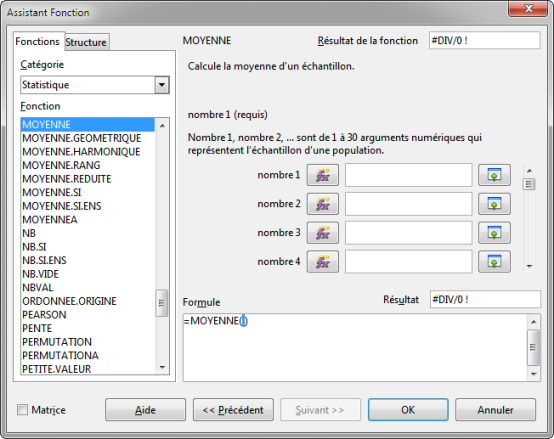Open function wizard icon for nombre 2
The image size is (554, 439).
(323, 204)
